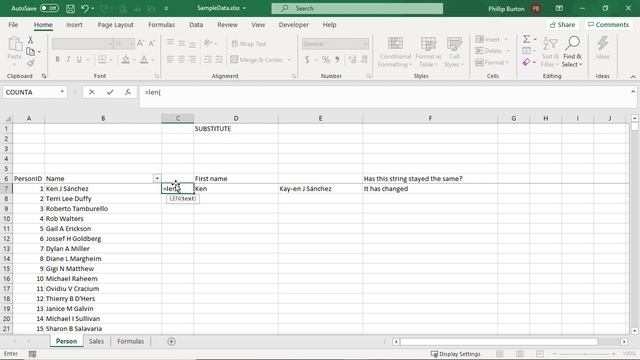Open Format as Table gallery

click(428, 52)
